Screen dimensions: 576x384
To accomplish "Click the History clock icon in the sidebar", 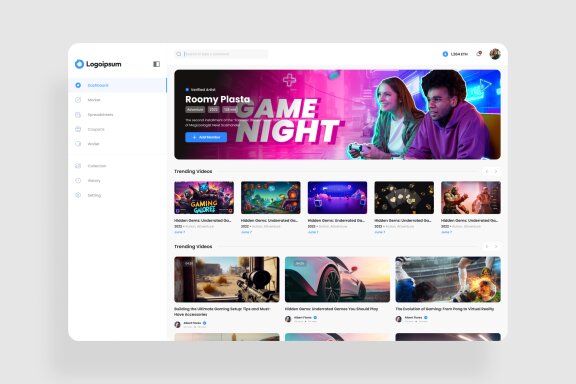I will (78, 180).
